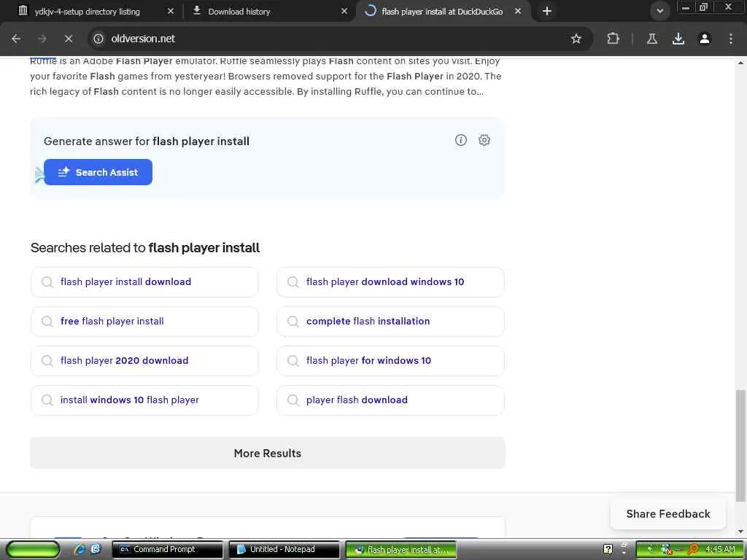747x560 pixels.
Task: Stop loading the page
Action: [69, 39]
